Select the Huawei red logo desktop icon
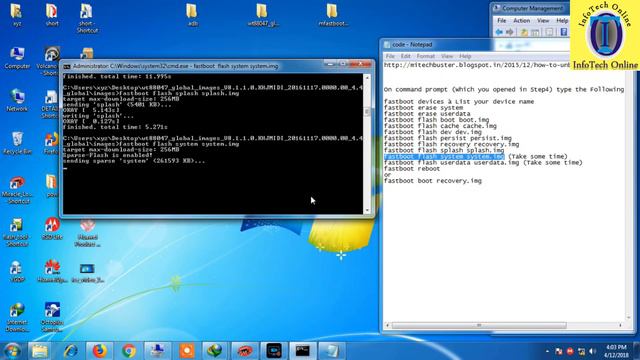 click(x=52, y=271)
